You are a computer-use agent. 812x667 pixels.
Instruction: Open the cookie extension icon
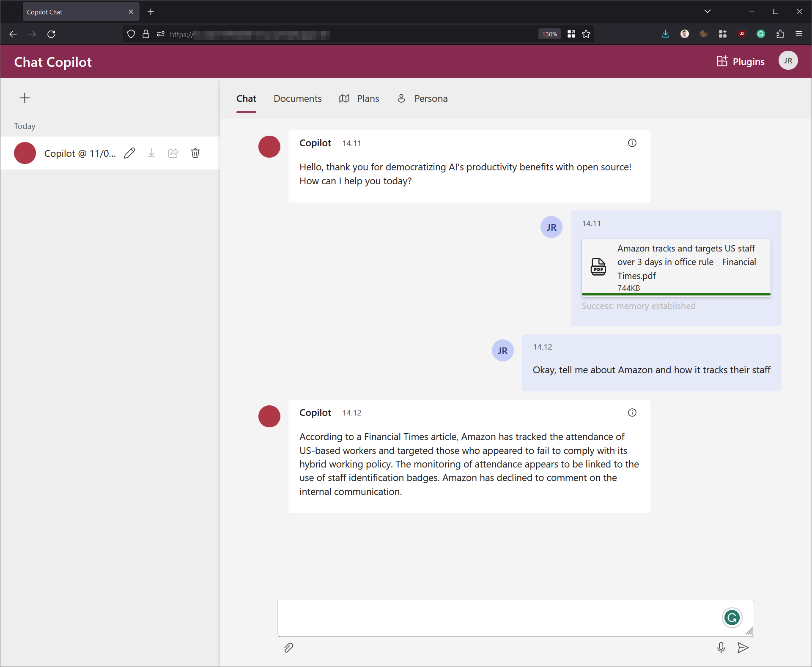point(704,34)
